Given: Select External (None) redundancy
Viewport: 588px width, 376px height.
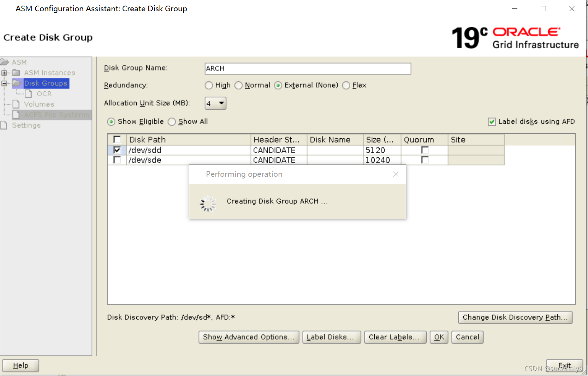Looking at the screenshot, I should coord(278,85).
